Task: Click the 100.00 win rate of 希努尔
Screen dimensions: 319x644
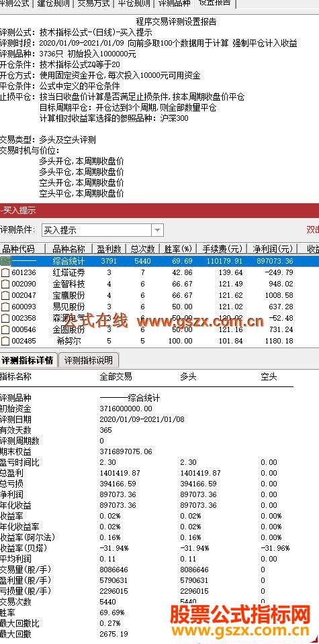Action: click(181, 341)
